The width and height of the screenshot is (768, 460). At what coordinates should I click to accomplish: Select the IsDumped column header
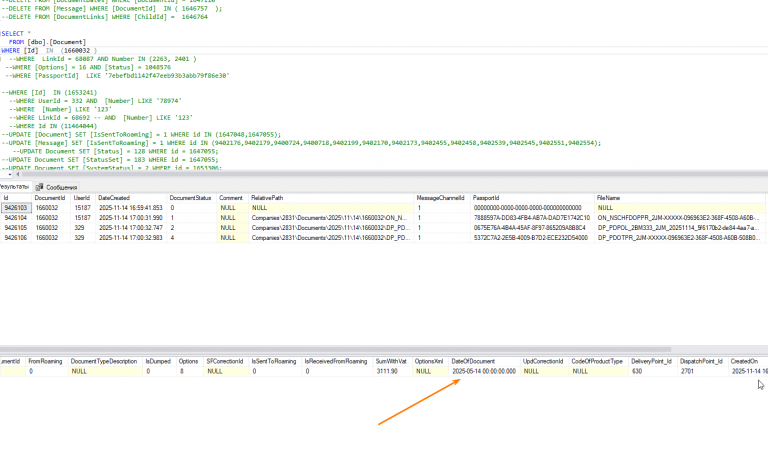click(x=159, y=362)
